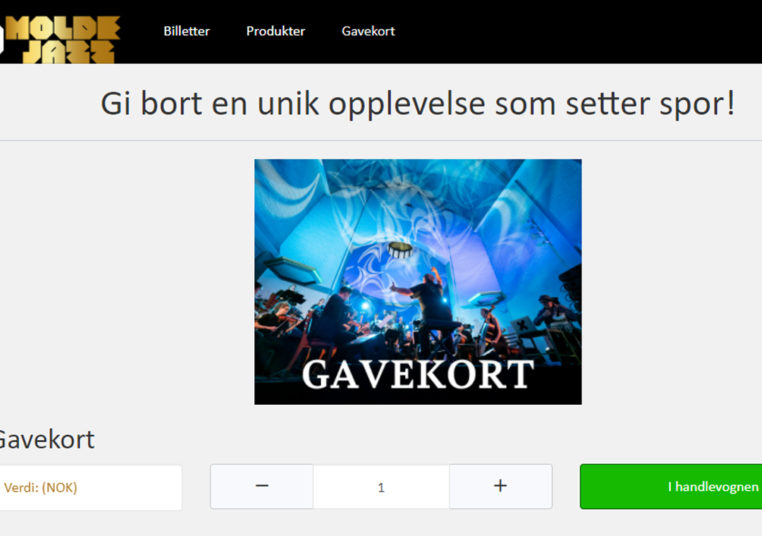Click the quantity field showing 1
Viewport: 762px width, 536px height.
[381, 486]
